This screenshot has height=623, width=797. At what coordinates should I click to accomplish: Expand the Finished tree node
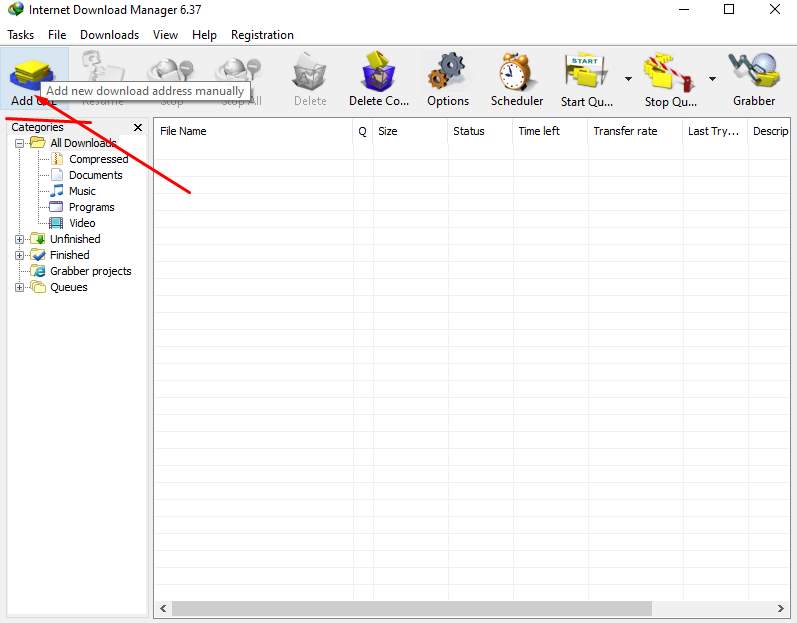click(19, 255)
